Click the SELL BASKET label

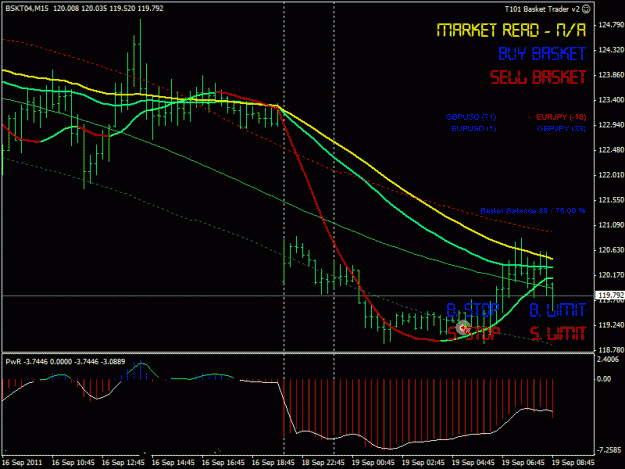(x=538, y=77)
